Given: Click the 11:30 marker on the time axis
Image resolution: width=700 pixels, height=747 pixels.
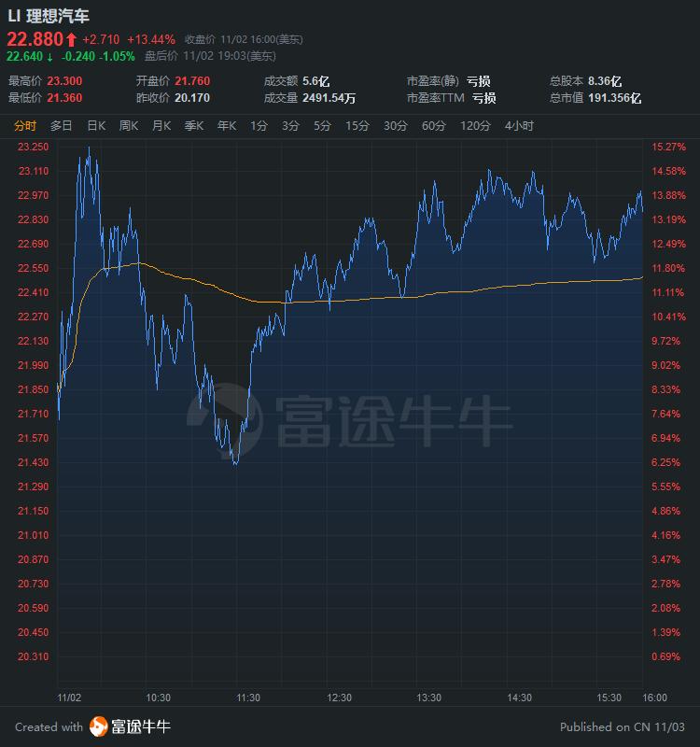Looking at the screenshot, I should [247, 698].
